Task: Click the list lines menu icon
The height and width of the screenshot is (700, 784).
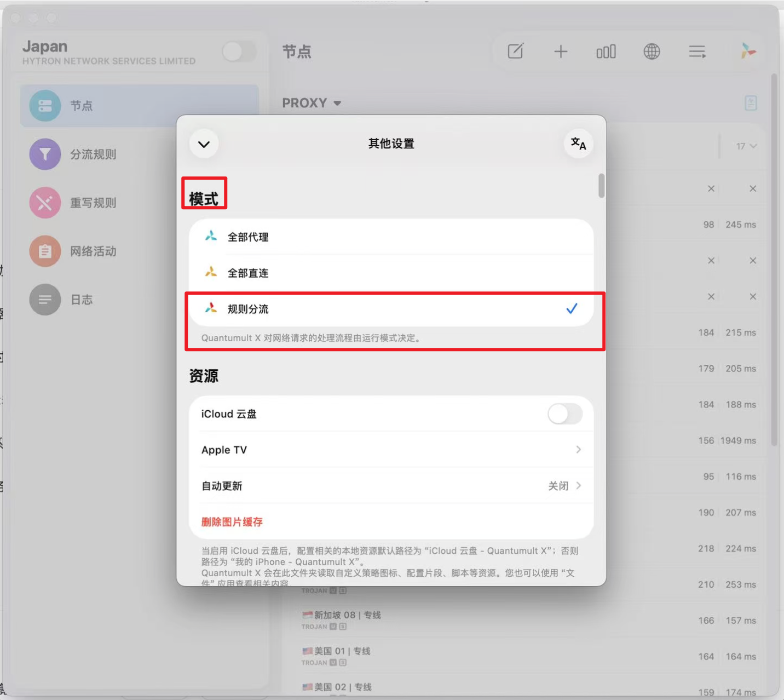Action: pyautogui.click(x=697, y=51)
